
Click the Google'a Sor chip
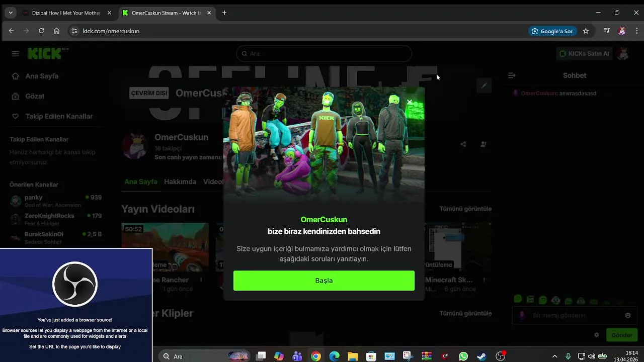pos(552,31)
